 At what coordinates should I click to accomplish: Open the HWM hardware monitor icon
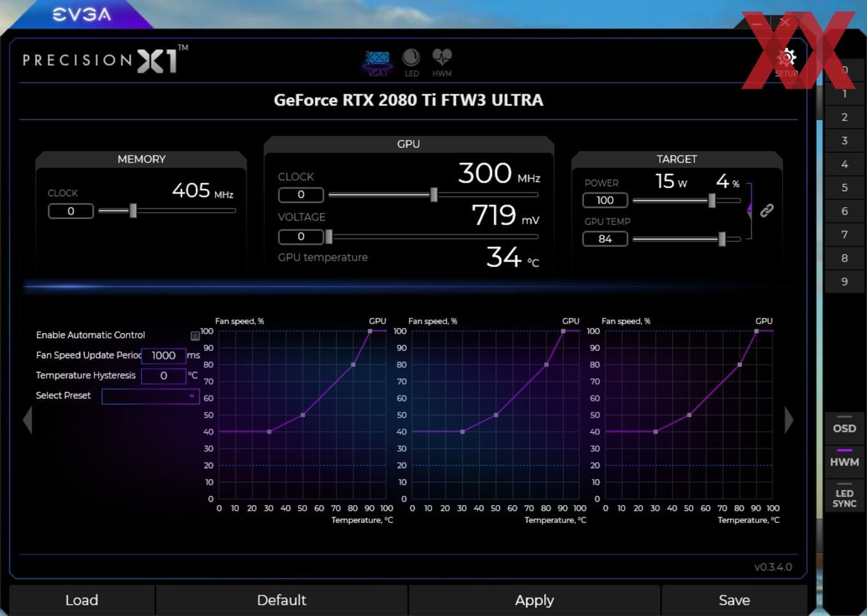(x=442, y=63)
